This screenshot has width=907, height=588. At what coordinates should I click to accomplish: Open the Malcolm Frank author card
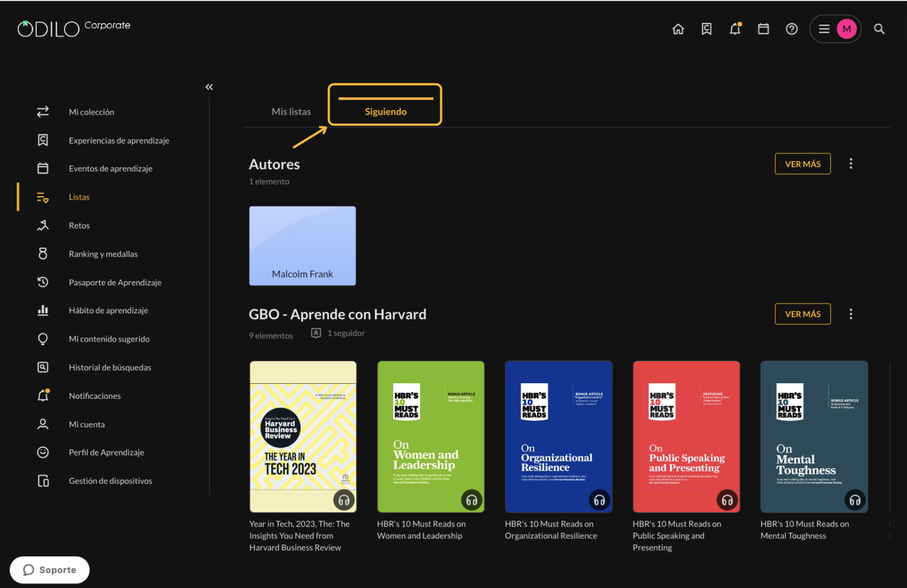click(x=302, y=246)
